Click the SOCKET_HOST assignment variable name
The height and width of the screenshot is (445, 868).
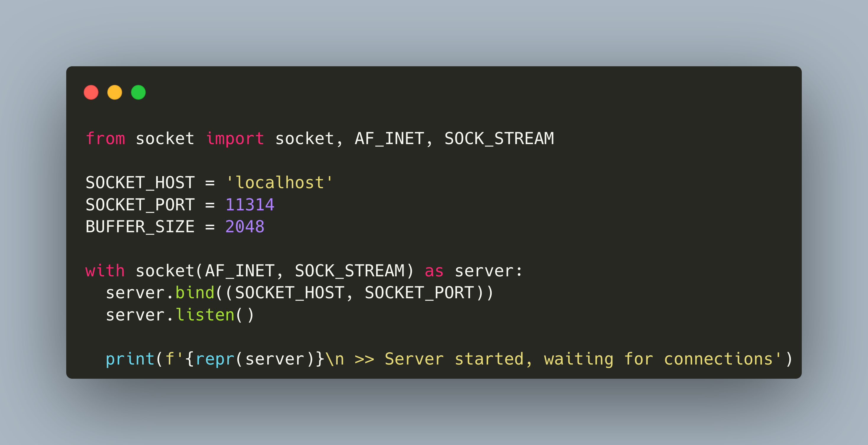point(140,183)
